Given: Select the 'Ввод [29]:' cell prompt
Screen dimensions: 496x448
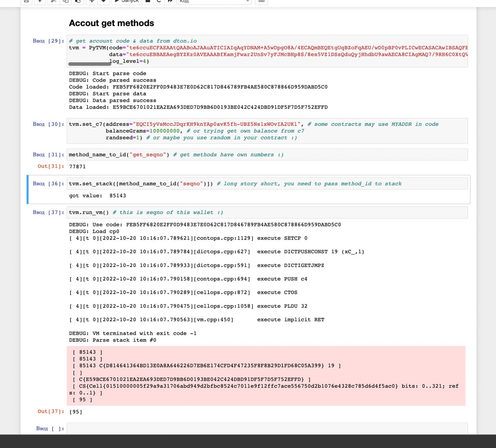Looking at the screenshot, I should coord(48,41).
